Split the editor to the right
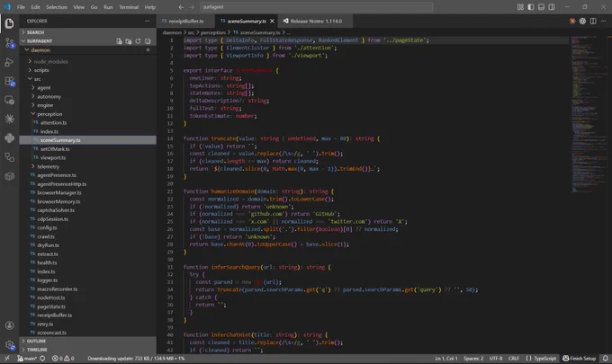The height and width of the screenshot is (364, 612). (593, 21)
